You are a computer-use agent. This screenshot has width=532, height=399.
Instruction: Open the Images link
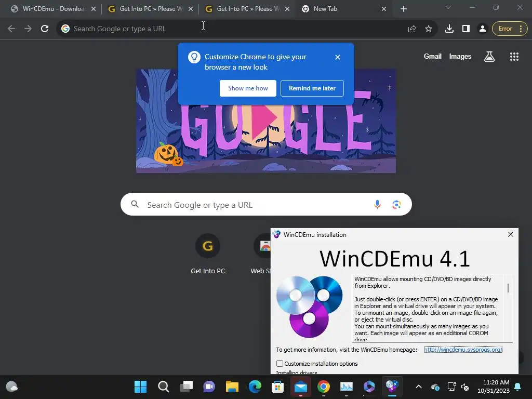(460, 56)
